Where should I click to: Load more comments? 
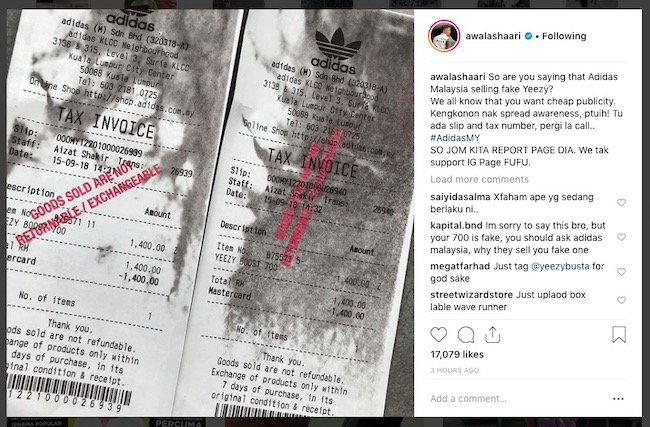tap(479, 180)
